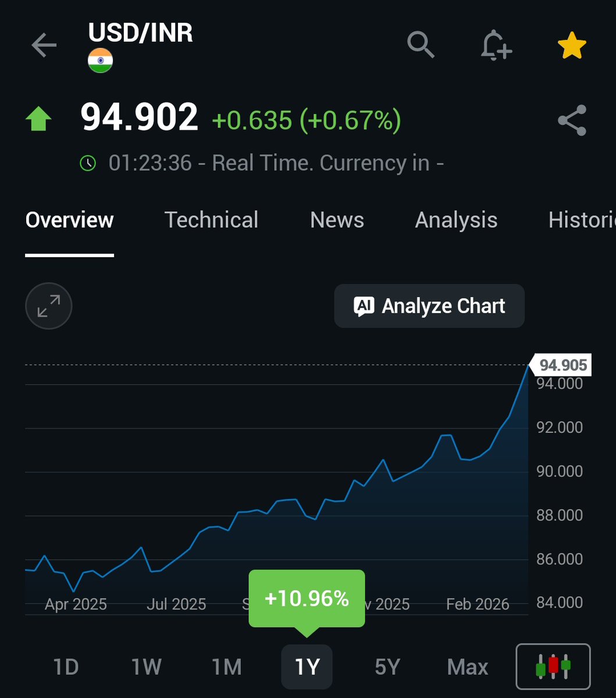
Task: Open the Analysis tab
Action: coord(456,220)
